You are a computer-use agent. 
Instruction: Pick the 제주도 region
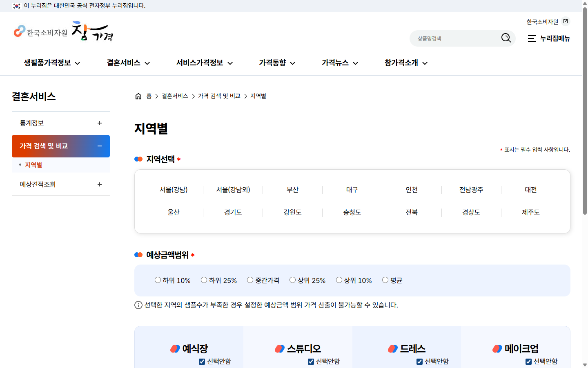(530, 212)
